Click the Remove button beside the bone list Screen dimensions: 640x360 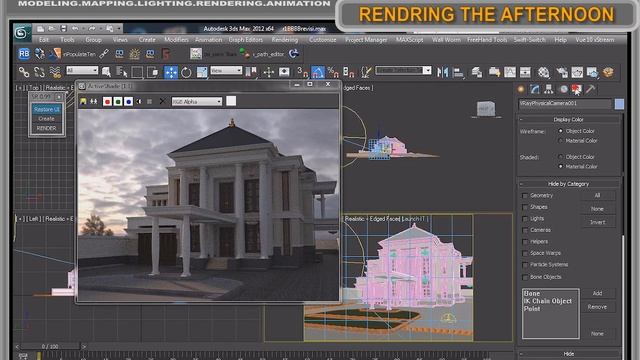click(598, 307)
